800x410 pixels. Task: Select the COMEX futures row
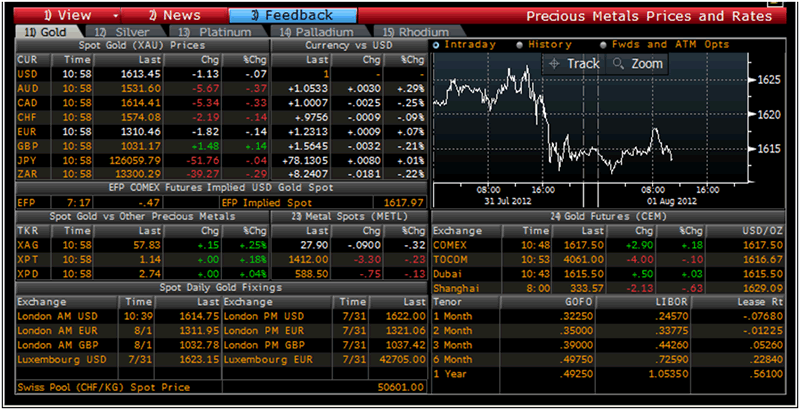pyautogui.click(x=610, y=243)
